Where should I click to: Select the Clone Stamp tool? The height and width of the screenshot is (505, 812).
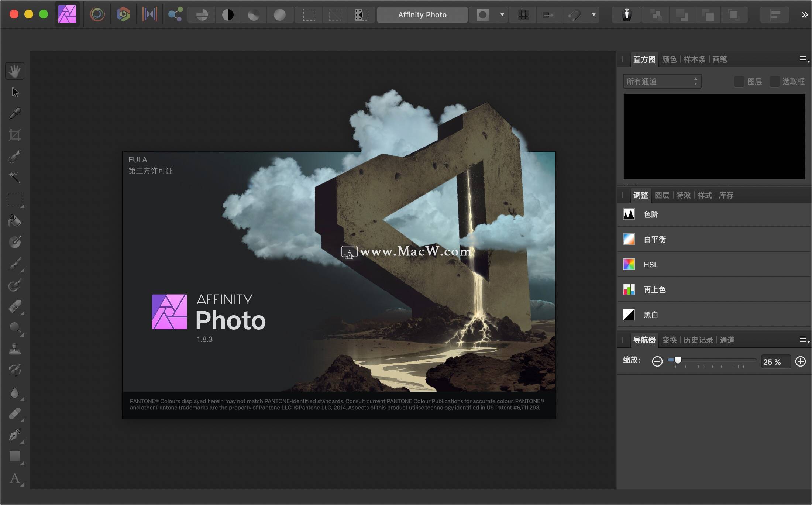click(15, 349)
